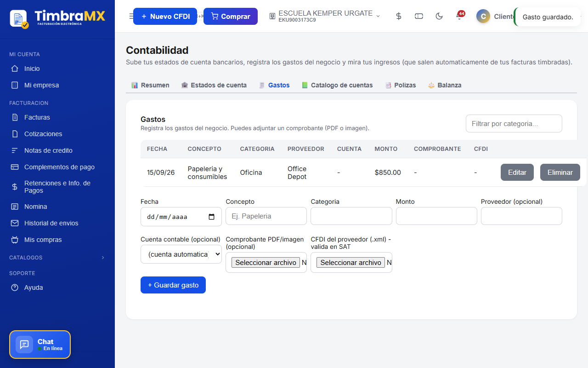Click Eliminar for Papeleria expense
588x368 pixels.
560,172
